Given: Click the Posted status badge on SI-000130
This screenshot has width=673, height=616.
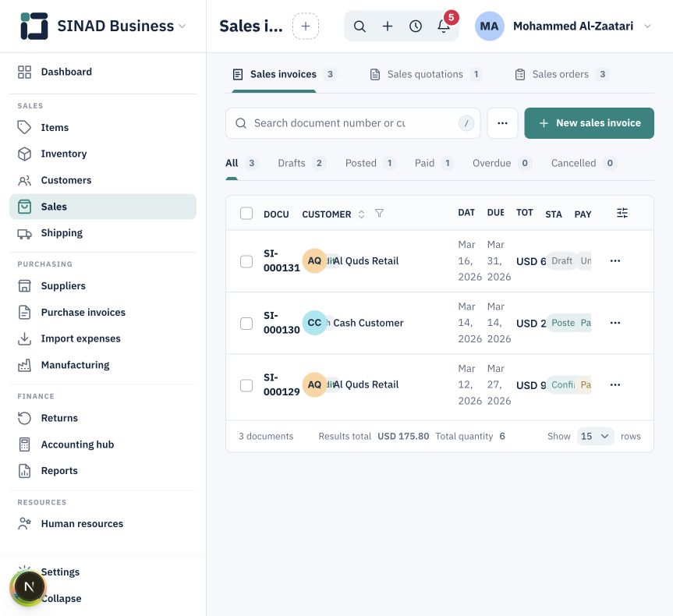Looking at the screenshot, I should point(563,323).
